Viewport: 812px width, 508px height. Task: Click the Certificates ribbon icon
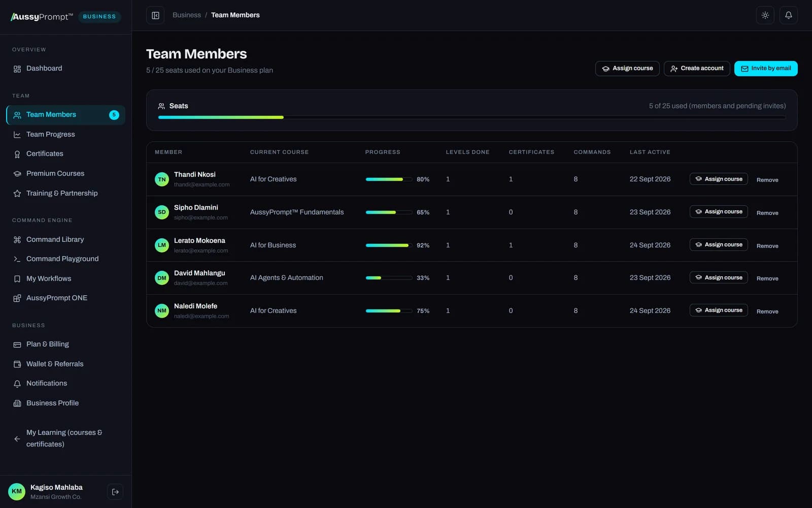[x=17, y=154]
